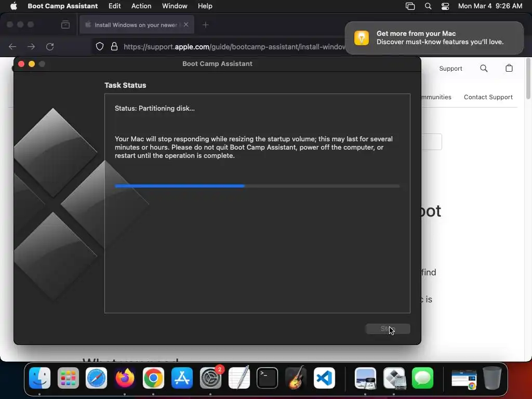Open GarageBand from the Dock
Image resolution: width=532 pixels, height=399 pixels.
[296, 378]
